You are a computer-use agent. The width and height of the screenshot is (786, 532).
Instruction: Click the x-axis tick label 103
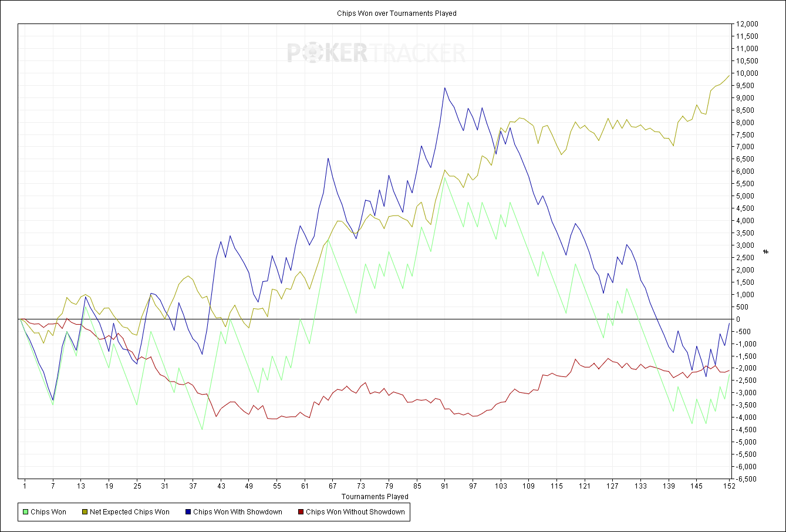click(501, 487)
